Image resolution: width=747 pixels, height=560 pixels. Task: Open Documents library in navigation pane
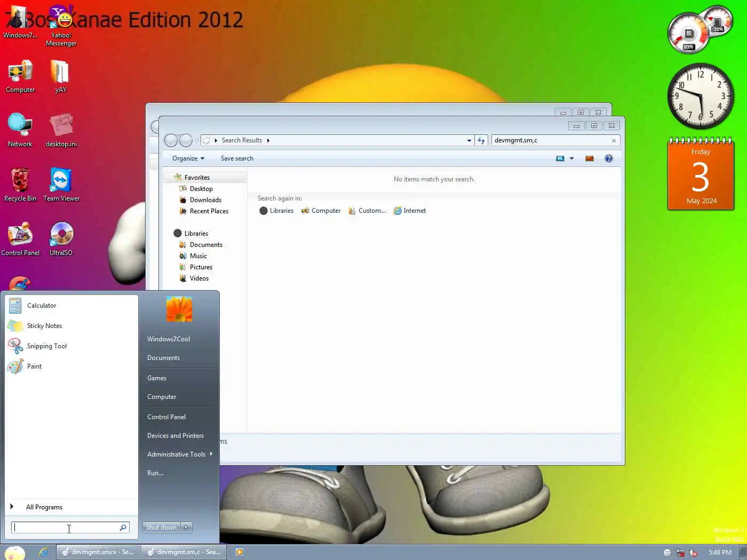tap(206, 245)
